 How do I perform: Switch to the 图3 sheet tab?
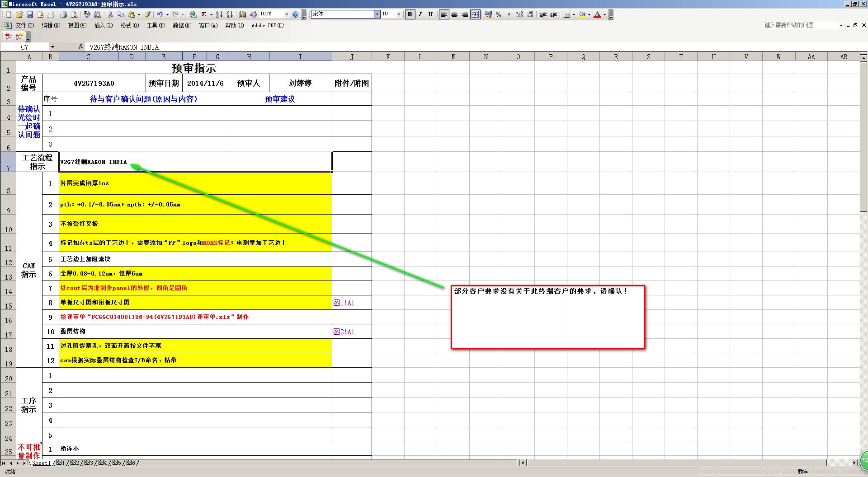[x=89, y=463]
